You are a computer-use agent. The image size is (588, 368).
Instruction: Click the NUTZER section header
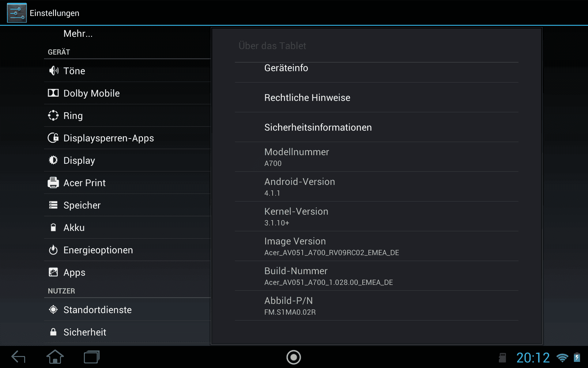[x=61, y=291]
